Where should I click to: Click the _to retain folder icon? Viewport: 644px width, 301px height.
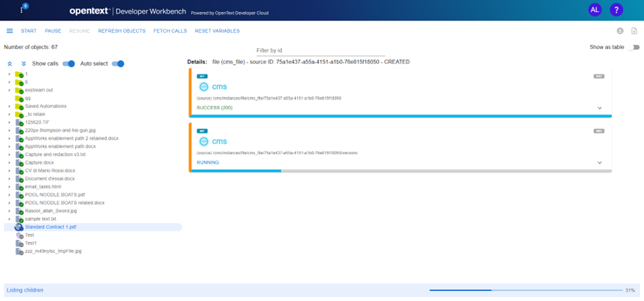pyautogui.click(x=19, y=114)
